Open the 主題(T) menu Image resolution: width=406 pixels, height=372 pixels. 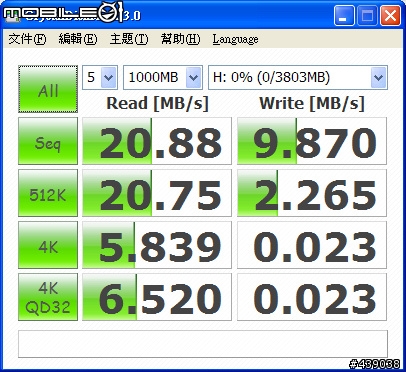coord(129,39)
